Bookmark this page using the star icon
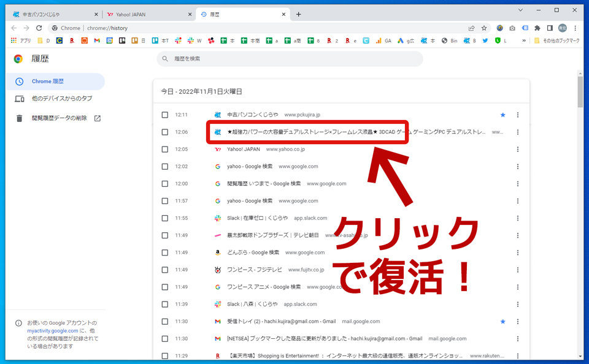The width and height of the screenshot is (589, 364). 485,28
